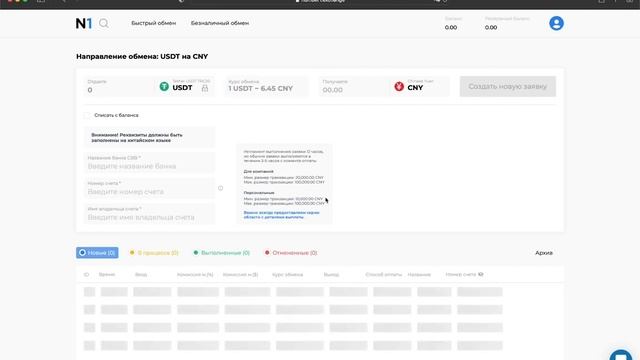Click the Внимание! Реквизиты warning notice
640x360 pixels.
pos(149,138)
